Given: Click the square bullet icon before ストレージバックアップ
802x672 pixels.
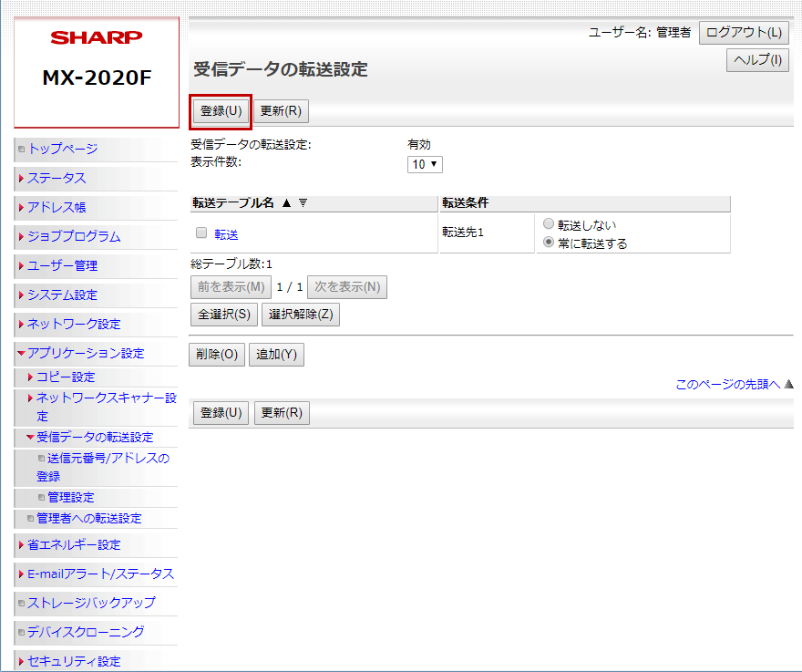Looking at the screenshot, I should pos(21,604).
